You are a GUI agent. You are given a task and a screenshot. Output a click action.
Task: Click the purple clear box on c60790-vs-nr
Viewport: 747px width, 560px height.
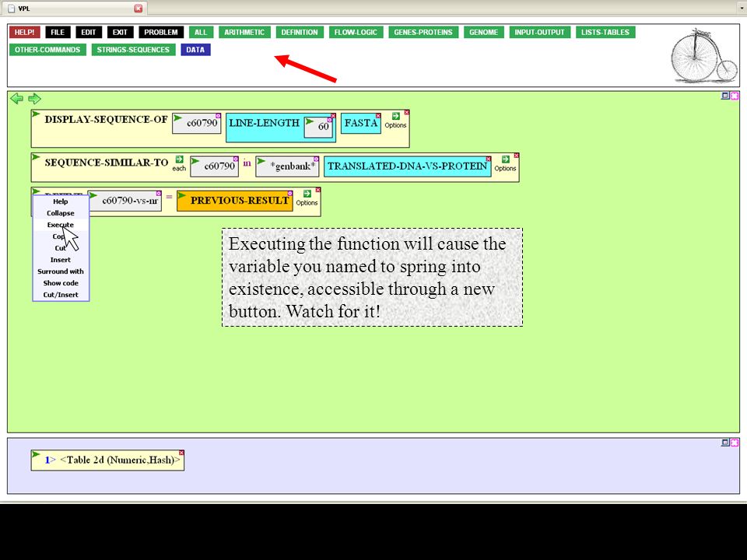tap(159, 194)
